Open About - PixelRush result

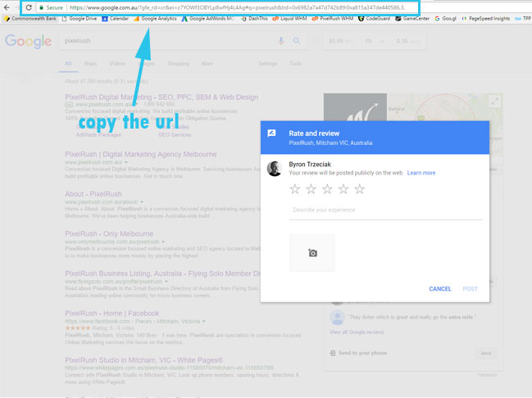(x=93, y=194)
